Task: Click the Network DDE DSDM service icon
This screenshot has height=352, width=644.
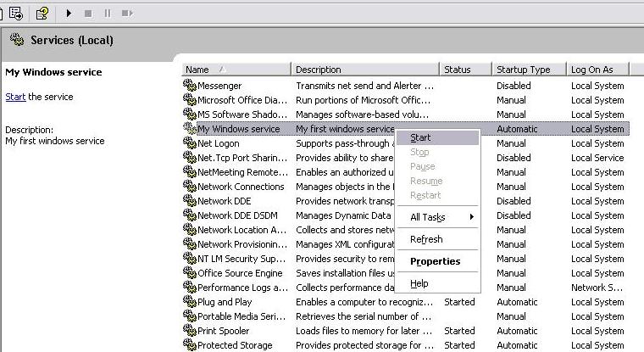Action: [189, 215]
